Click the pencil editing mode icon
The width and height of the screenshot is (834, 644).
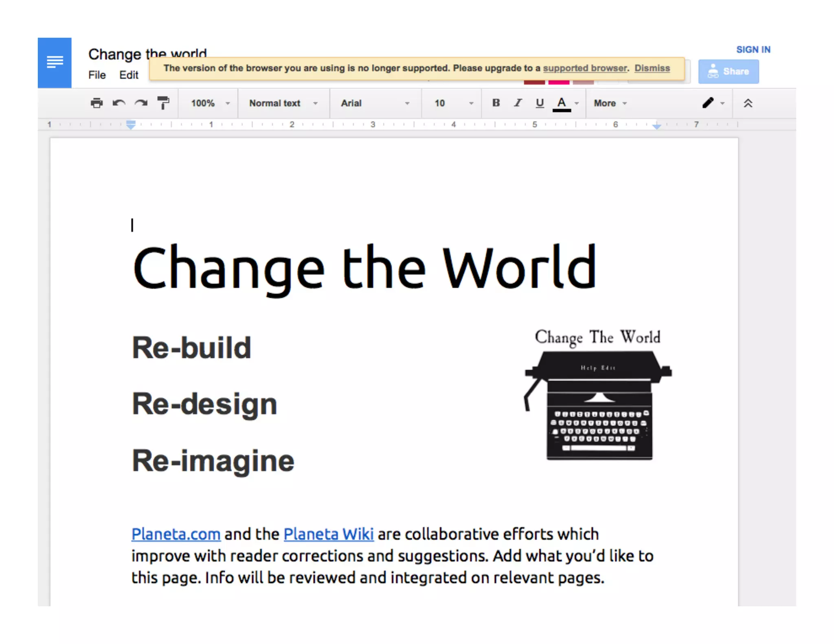[708, 103]
